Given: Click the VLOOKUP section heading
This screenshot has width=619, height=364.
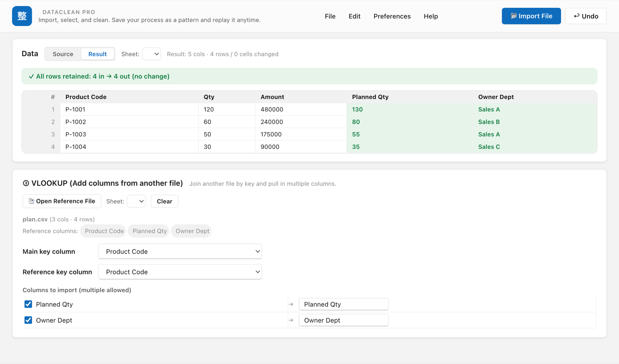Looking at the screenshot, I should pos(103,183).
